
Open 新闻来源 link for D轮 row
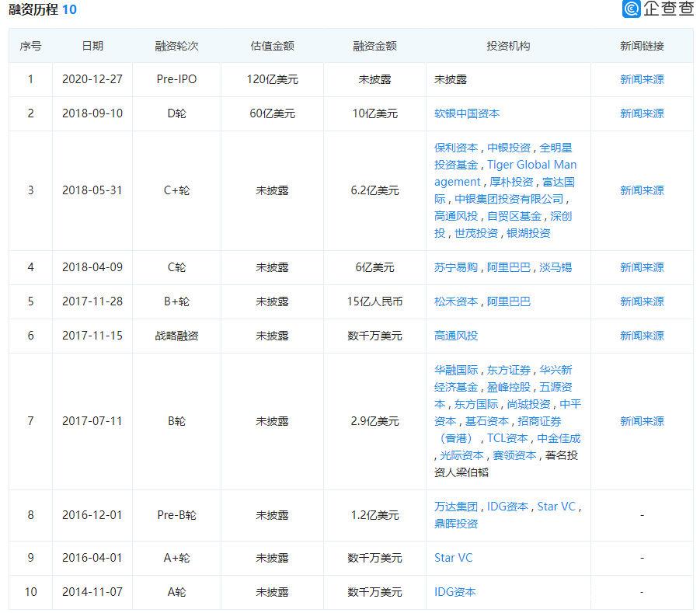[642, 113]
